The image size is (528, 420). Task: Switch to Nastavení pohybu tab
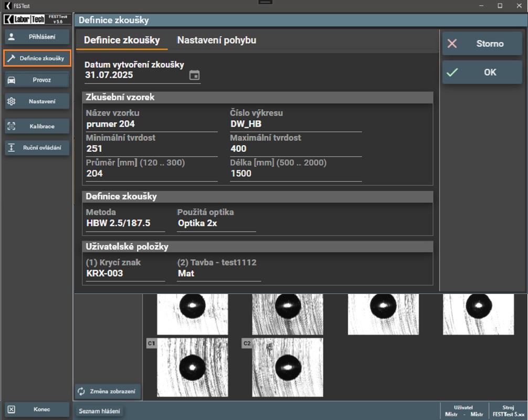[216, 40]
